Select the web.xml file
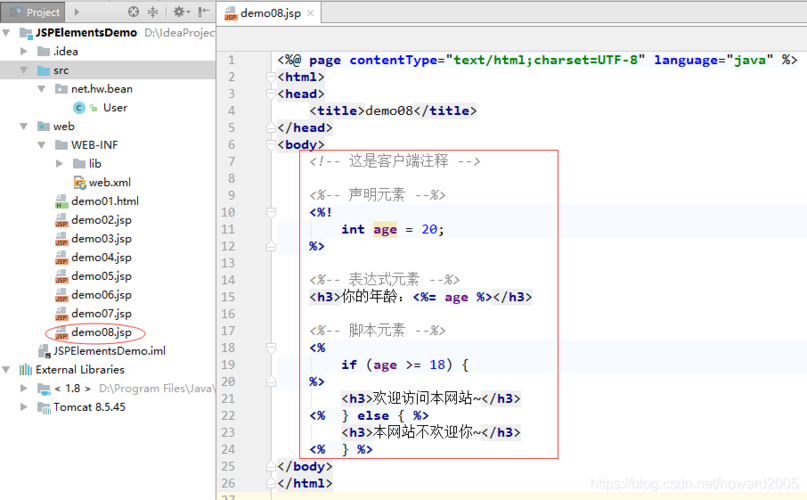The height and width of the screenshot is (500, 807). pos(110,182)
